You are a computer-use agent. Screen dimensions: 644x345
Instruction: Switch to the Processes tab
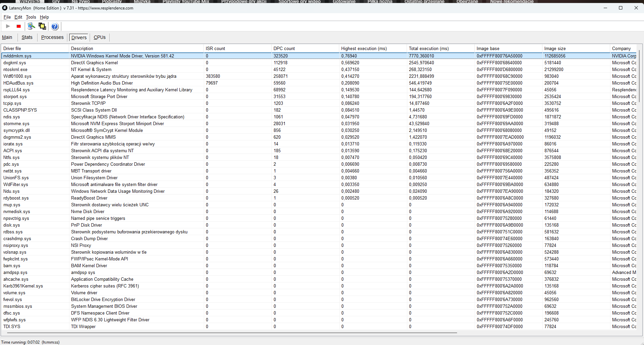coord(52,37)
